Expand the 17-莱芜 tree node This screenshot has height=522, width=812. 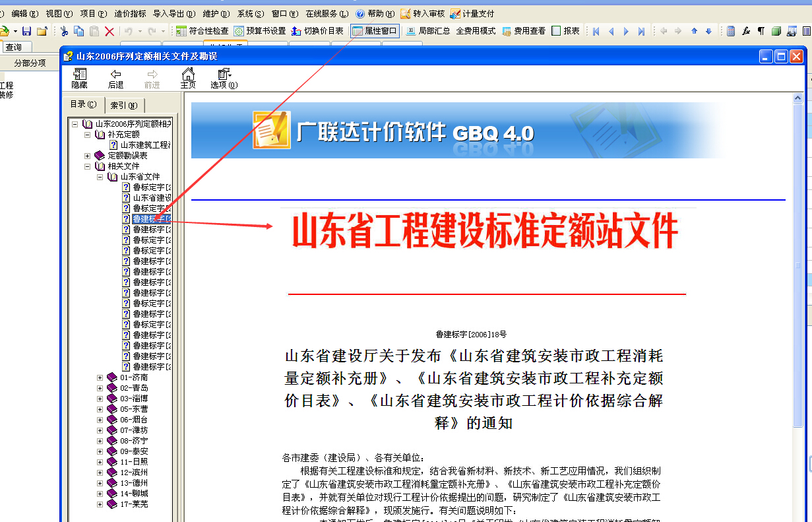coord(100,504)
